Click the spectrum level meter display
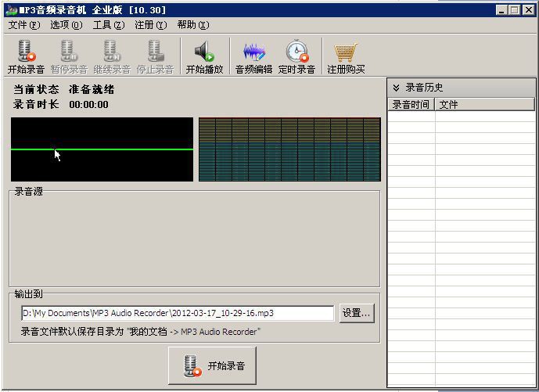Screen dimensions: 539x392 [289, 149]
